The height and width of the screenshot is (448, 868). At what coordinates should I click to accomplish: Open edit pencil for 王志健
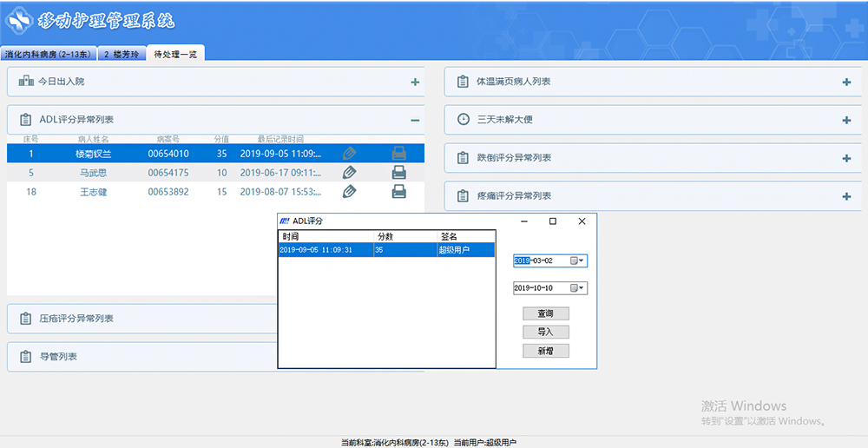349,192
